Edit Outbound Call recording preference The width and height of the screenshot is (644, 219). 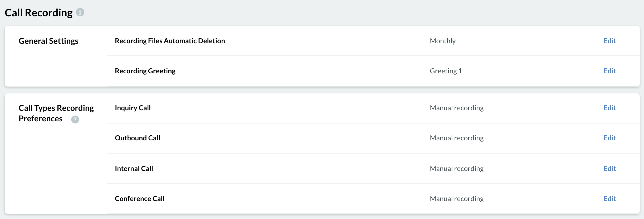click(609, 138)
